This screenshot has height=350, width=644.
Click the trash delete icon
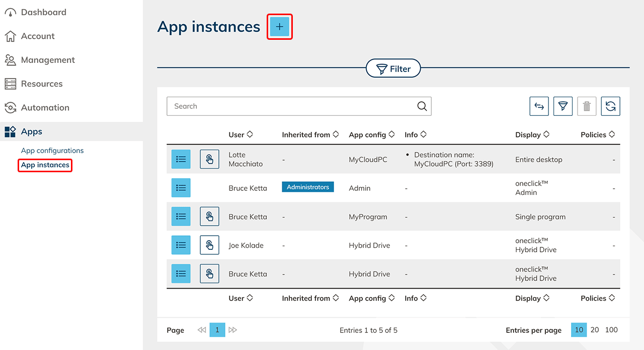(x=587, y=106)
